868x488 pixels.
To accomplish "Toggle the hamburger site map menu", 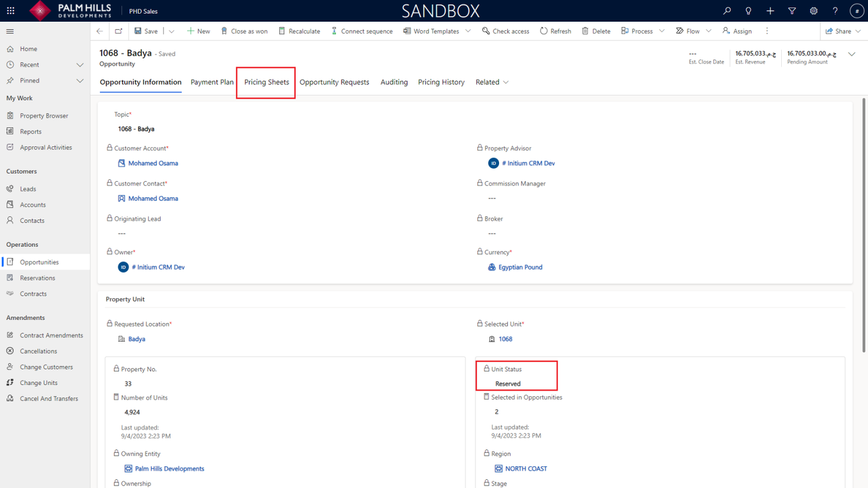I will 10,31.
